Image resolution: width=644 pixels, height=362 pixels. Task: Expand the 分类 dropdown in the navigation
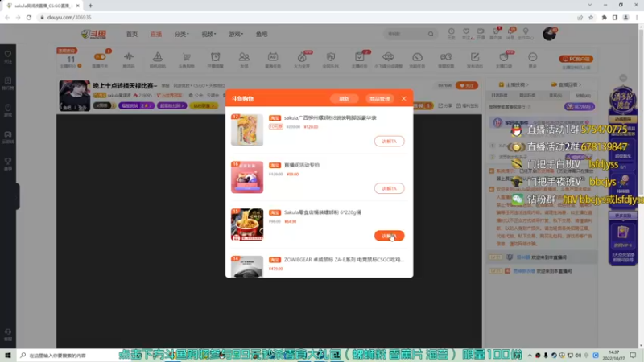tap(182, 34)
